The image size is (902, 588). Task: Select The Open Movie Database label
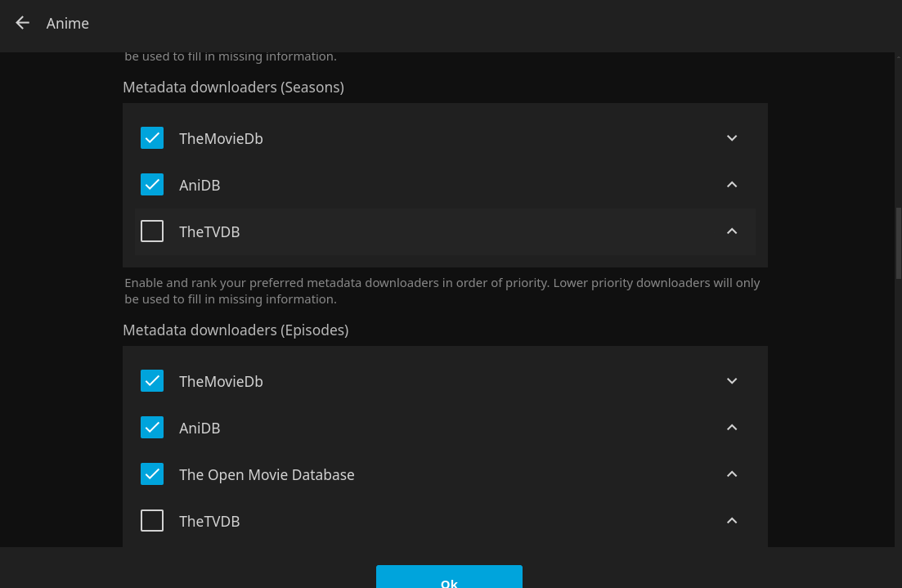click(267, 475)
